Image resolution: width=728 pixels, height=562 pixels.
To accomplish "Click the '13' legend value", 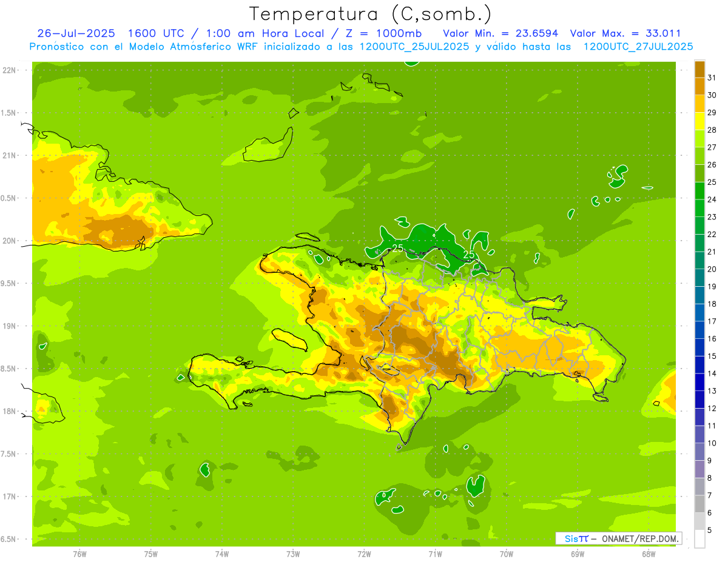I will tap(712, 391).
